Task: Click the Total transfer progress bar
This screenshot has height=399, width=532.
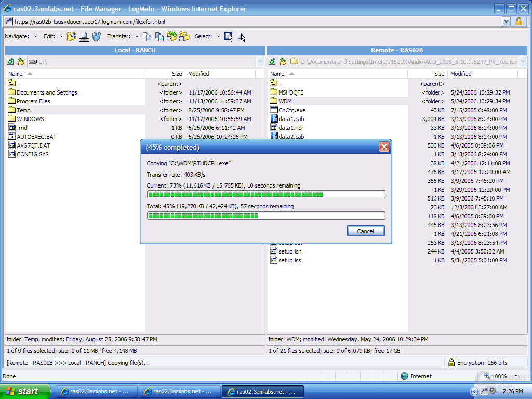Action: 266,216
